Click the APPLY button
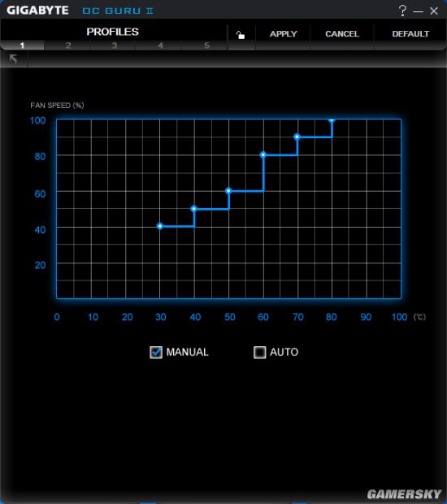 pyautogui.click(x=283, y=34)
